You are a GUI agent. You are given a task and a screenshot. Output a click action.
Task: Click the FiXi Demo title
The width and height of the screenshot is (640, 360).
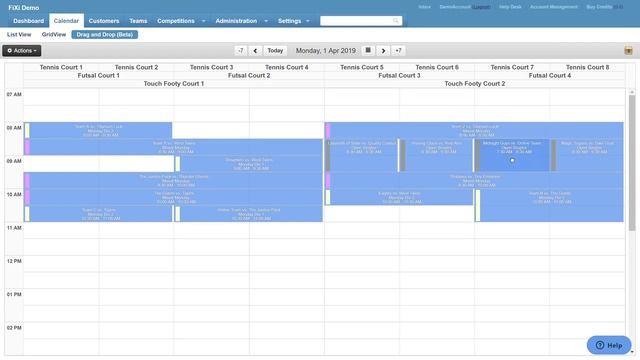point(24,8)
